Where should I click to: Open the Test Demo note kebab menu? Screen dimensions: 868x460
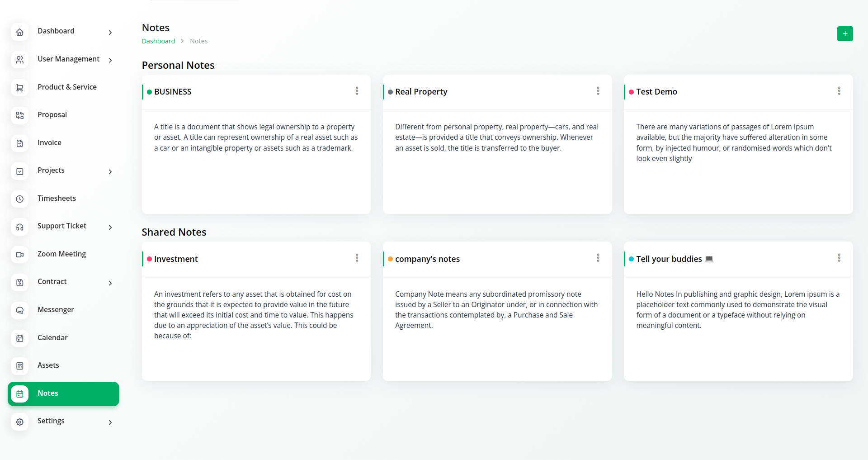coord(839,91)
